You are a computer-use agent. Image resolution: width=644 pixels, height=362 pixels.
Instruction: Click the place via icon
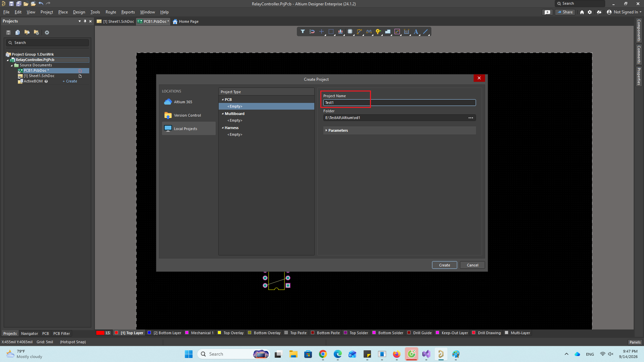pyautogui.click(x=378, y=32)
